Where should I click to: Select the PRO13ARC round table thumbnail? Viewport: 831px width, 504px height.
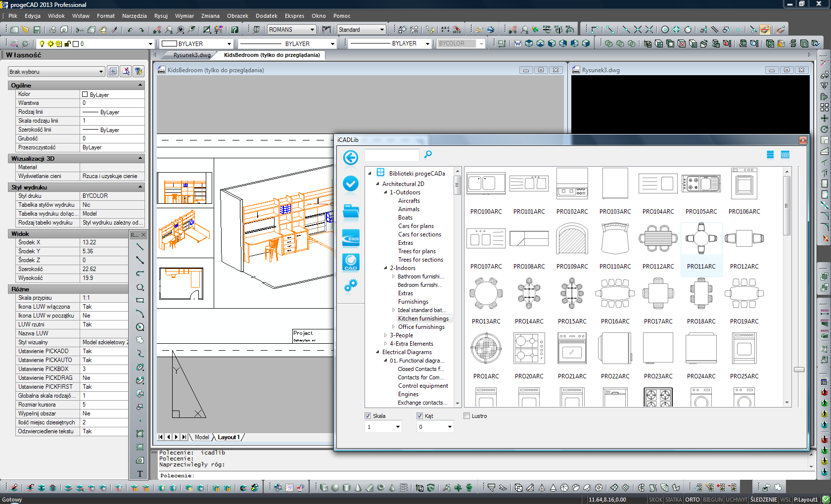pos(486,294)
